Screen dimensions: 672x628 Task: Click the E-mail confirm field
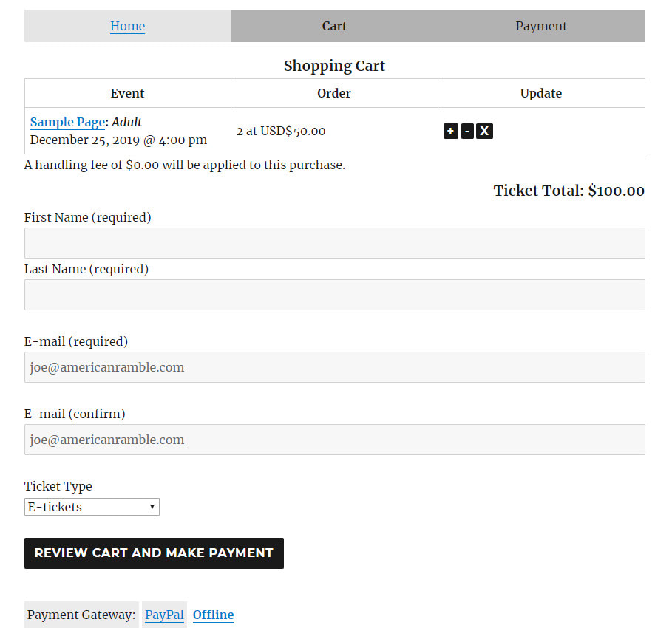coord(334,440)
